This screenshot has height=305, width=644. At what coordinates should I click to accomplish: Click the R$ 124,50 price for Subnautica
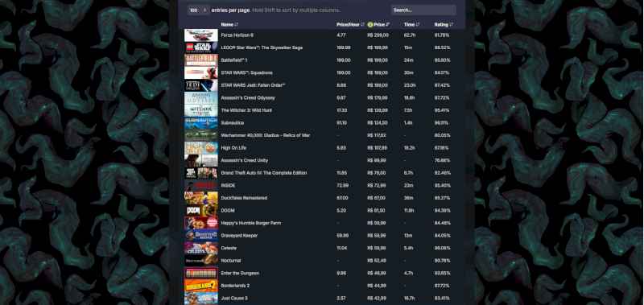tap(378, 123)
